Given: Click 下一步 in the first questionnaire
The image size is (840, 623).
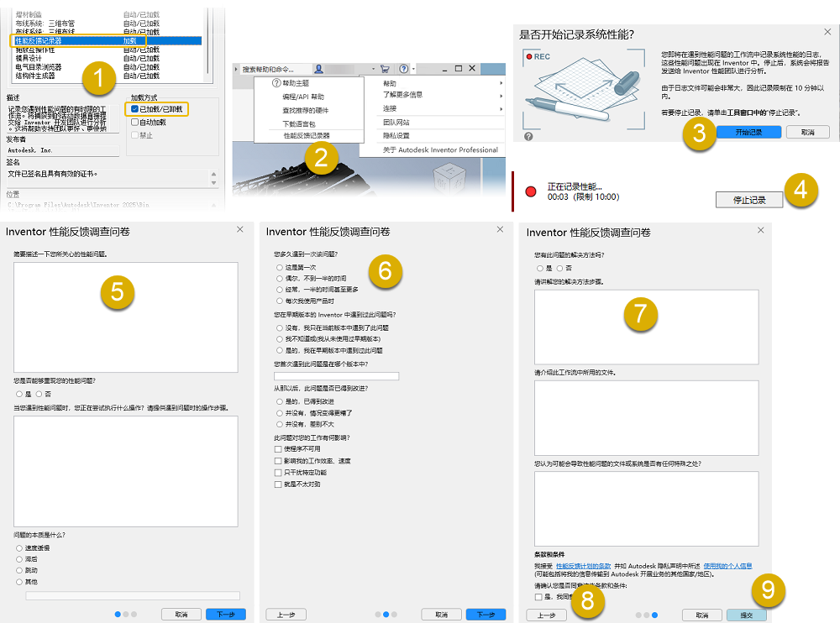Looking at the screenshot, I should [225, 615].
